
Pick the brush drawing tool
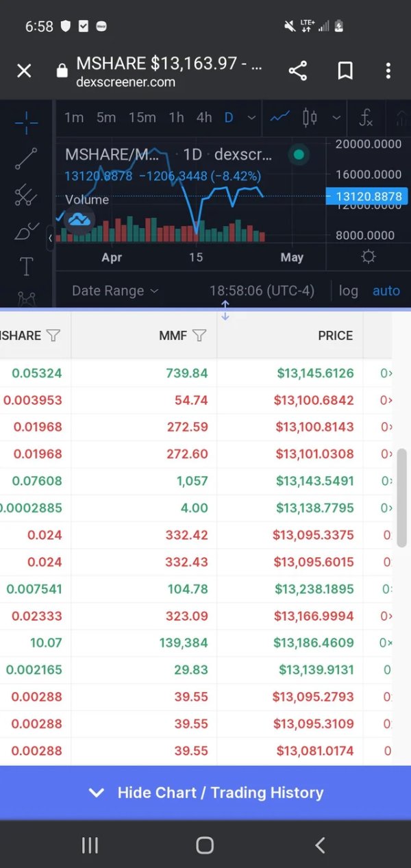(x=26, y=232)
